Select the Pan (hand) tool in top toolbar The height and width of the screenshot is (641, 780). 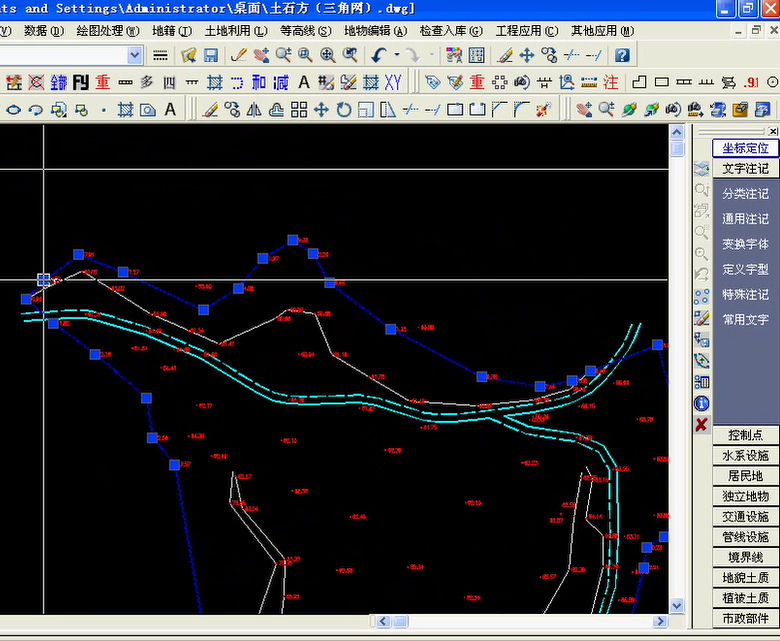261,55
